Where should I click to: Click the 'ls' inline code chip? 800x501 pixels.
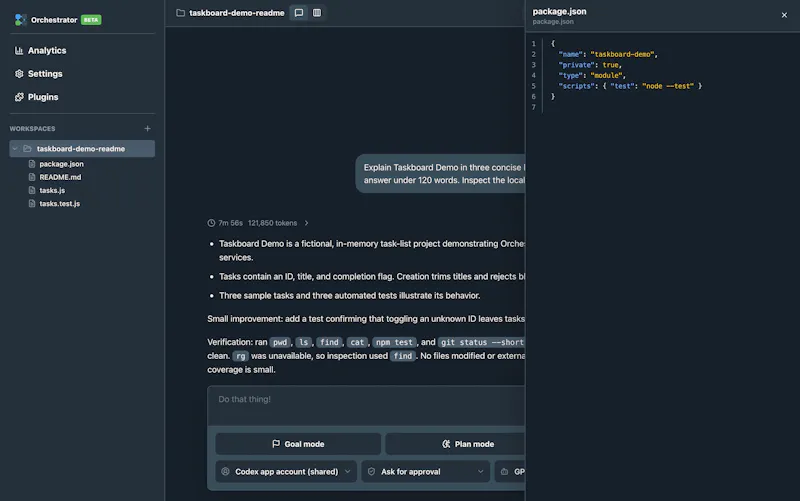tap(304, 342)
